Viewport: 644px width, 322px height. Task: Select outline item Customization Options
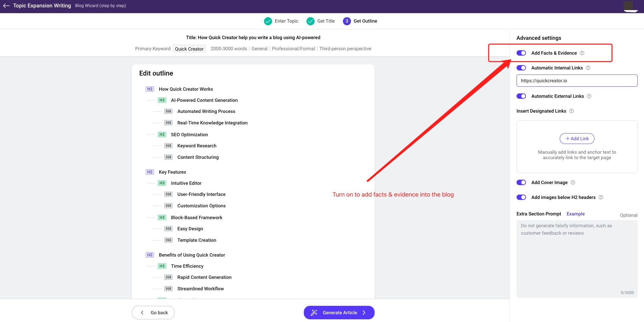[201, 206]
